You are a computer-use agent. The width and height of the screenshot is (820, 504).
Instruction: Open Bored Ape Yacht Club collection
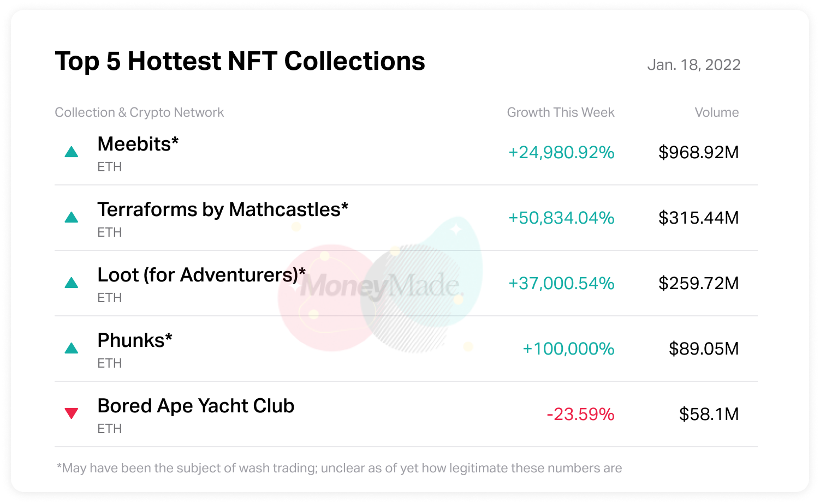point(195,406)
